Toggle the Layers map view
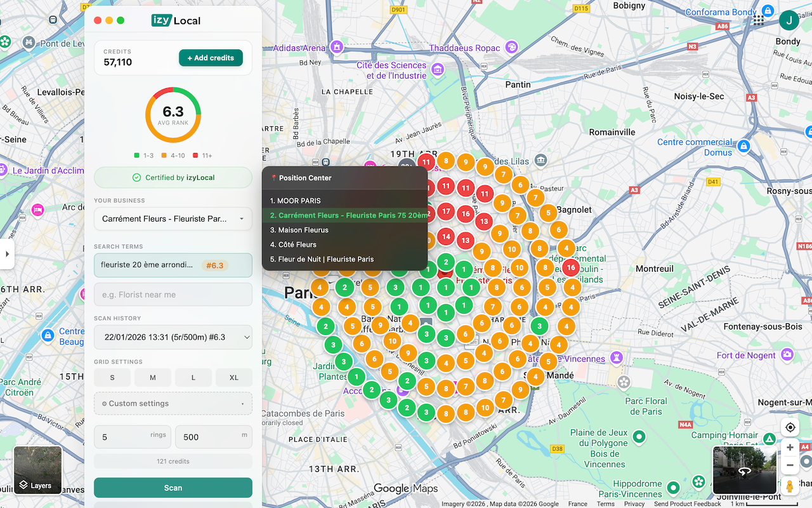 [x=38, y=471]
